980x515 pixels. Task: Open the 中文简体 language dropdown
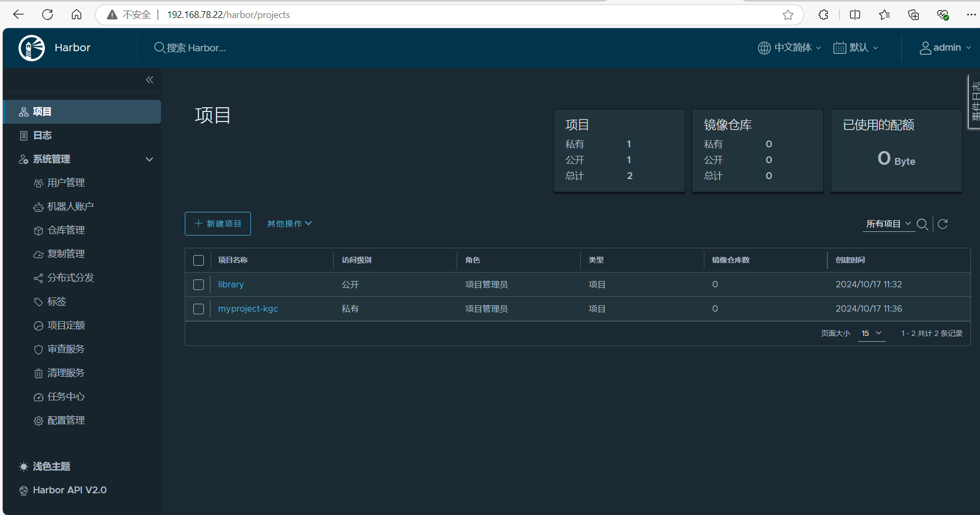point(789,48)
